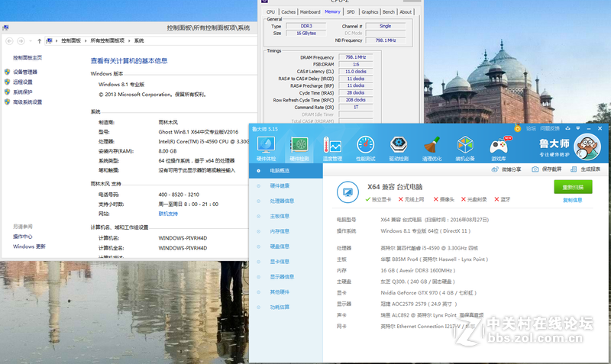The height and width of the screenshot is (364, 611).
Task: Select the 硬件检测 toolbar icon
Action: 299,149
